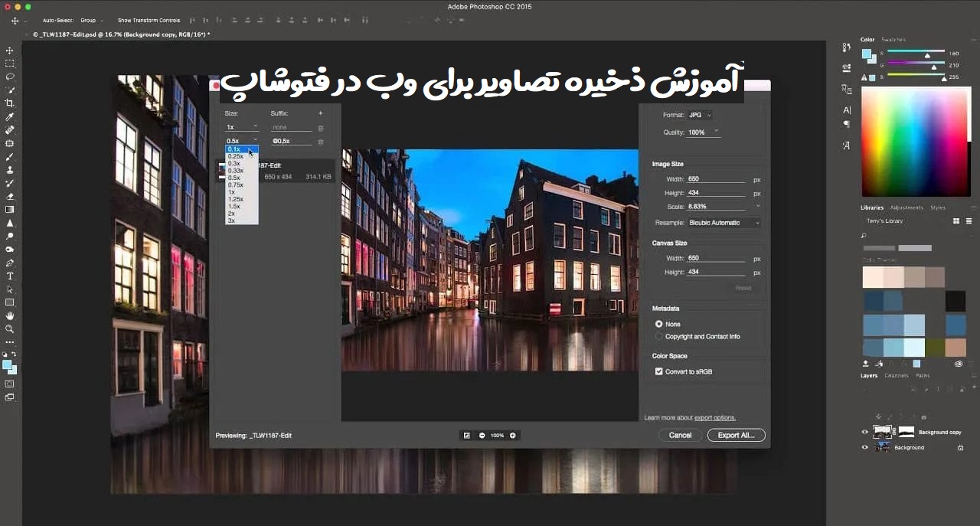Switch to the Paths tab
Viewport: 980px width, 526px height.
[x=923, y=376]
